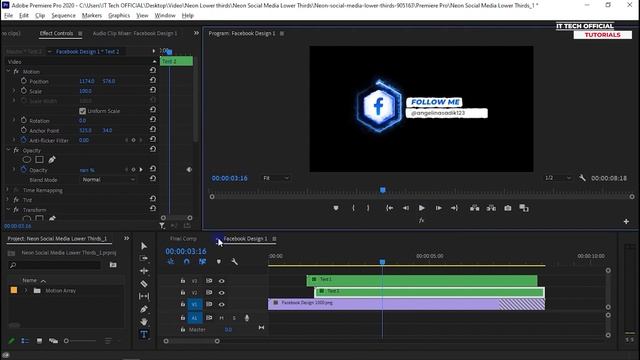
Task: Reset Scale parameter
Action: [153, 90]
